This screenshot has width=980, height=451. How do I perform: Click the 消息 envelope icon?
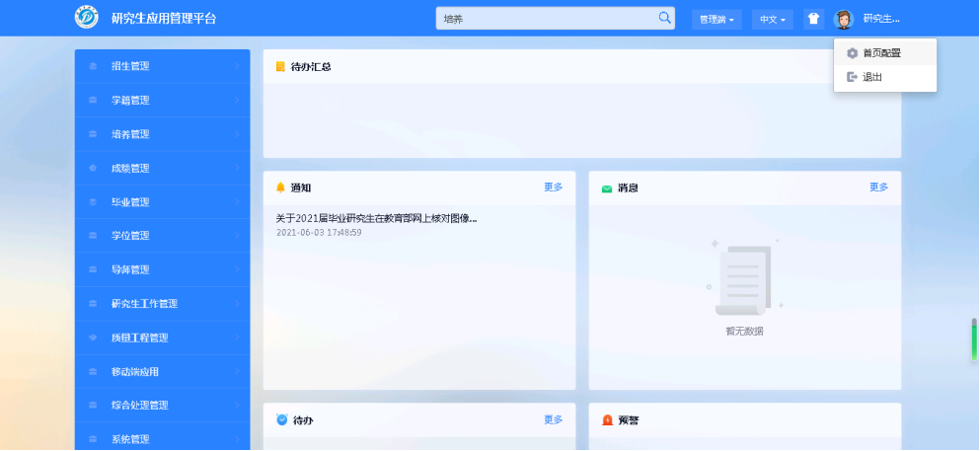pos(606,188)
